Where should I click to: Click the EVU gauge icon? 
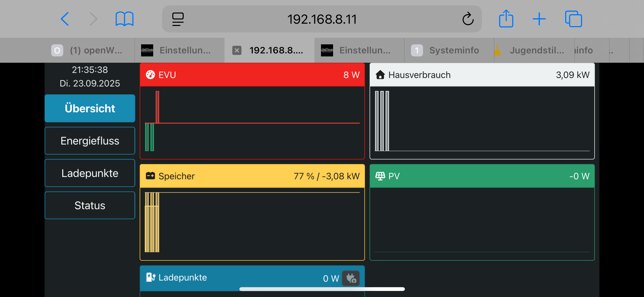(150, 75)
